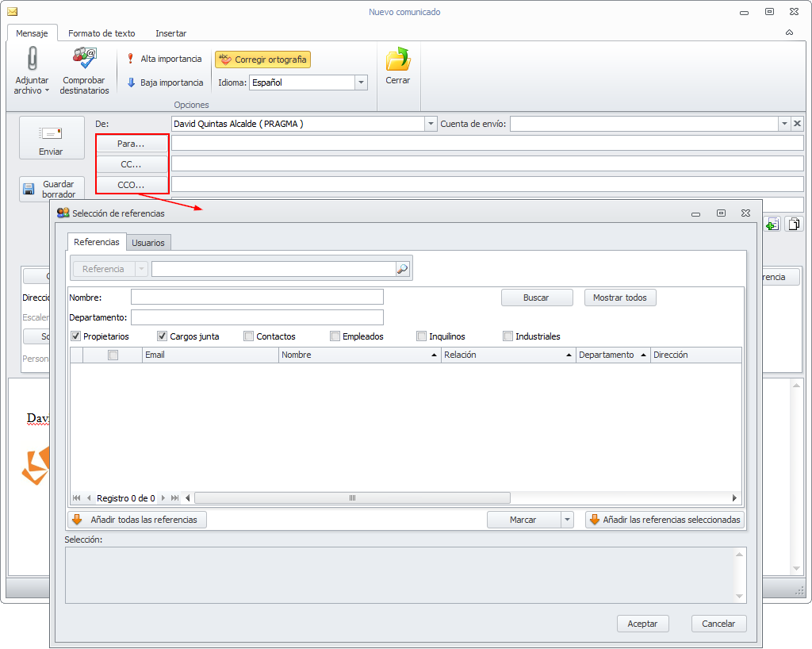
Task: Click grid horizontal scroll right arrow
Action: (734, 497)
